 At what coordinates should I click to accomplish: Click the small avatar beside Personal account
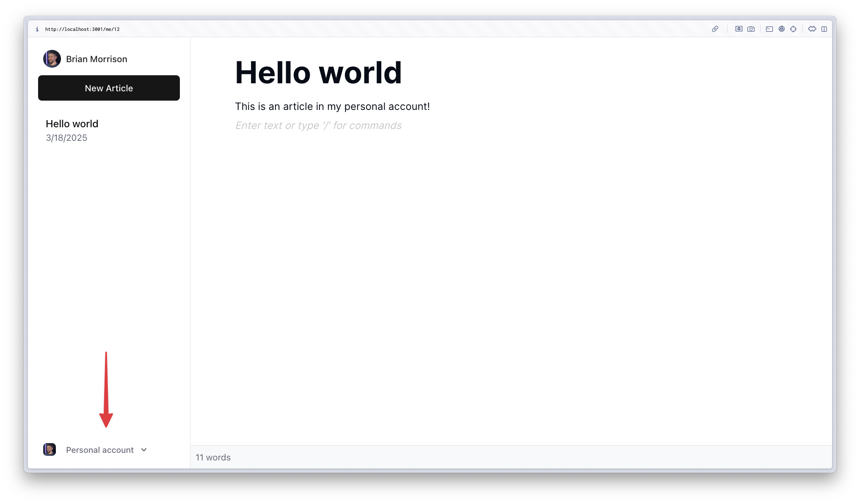pos(50,449)
